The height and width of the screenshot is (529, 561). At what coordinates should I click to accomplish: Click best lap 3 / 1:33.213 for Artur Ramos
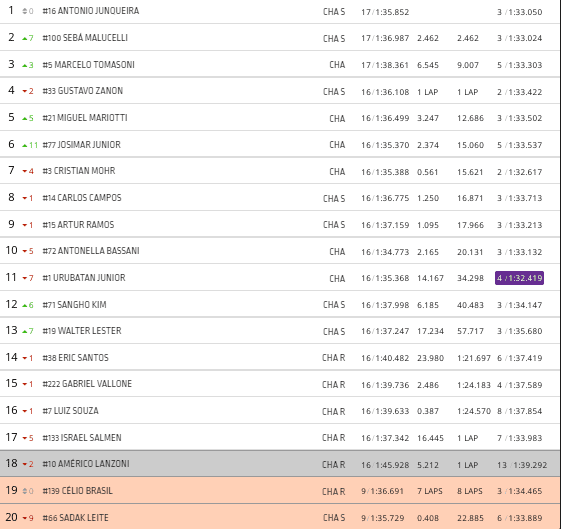(519, 225)
